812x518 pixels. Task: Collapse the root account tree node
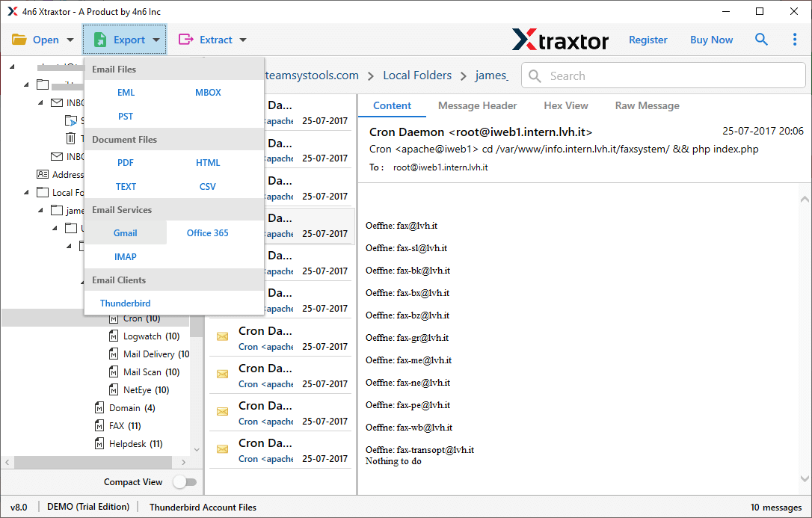(13, 67)
